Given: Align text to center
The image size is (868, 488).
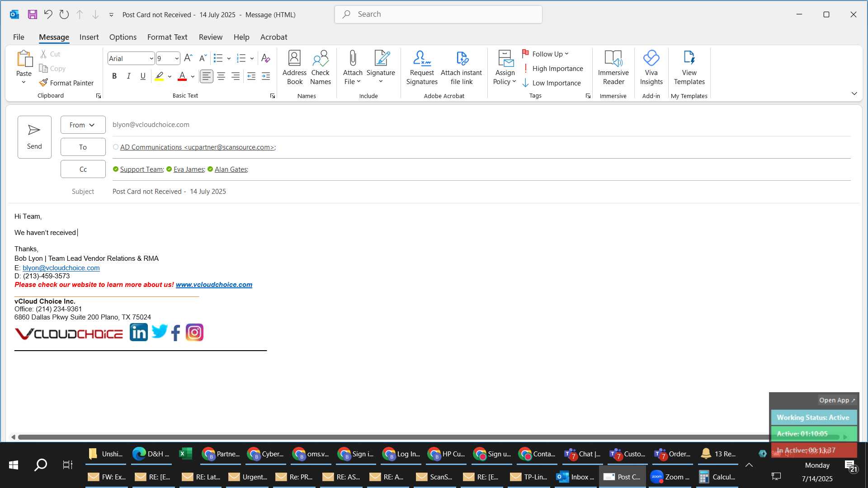Looking at the screenshot, I should tap(221, 76).
